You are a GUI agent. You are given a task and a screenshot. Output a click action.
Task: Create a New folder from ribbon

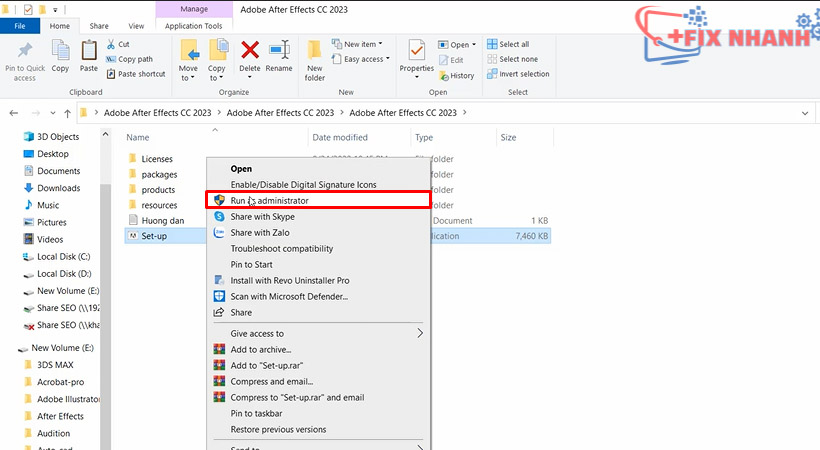[315, 60]
